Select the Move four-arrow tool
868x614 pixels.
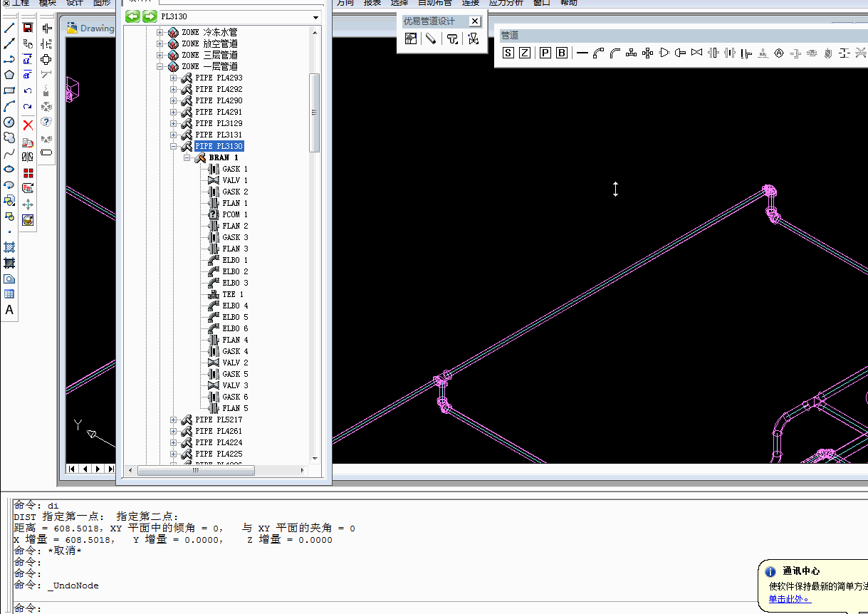(x=28, y=204)
